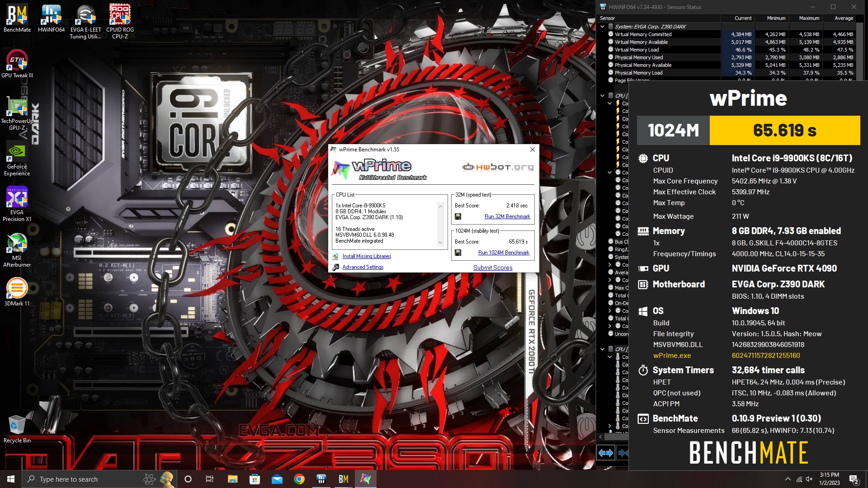Click the CPU List scroll-up arrow
This screenshot has width=868, height=488.
[x=440, y=206]
